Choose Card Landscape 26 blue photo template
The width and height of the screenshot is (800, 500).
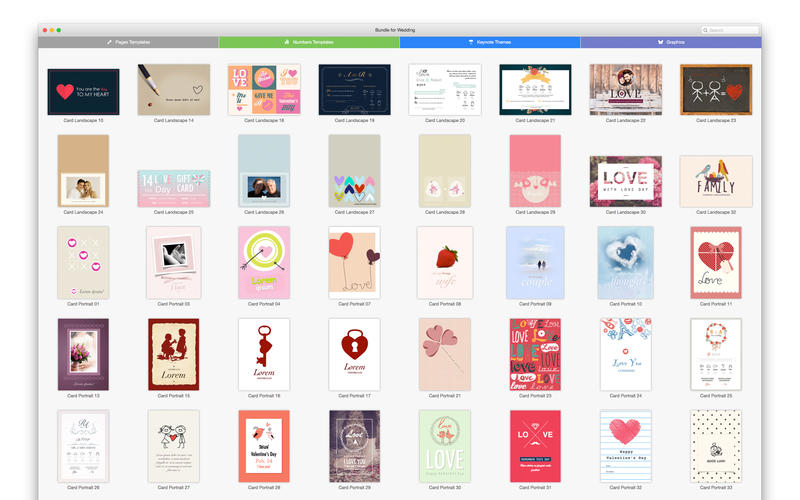coord(264,171)
